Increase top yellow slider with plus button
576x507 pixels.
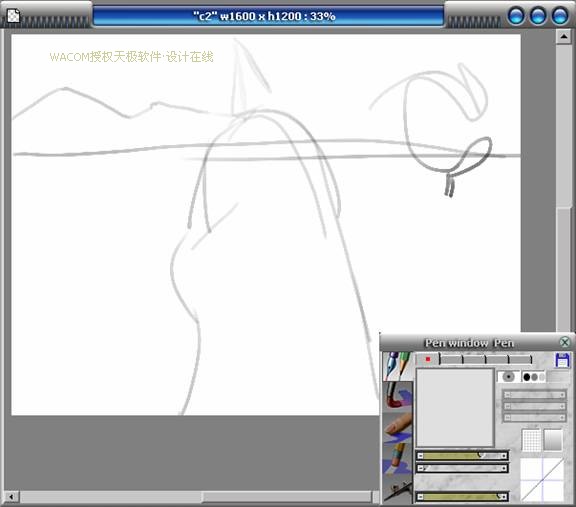(504, 456)
